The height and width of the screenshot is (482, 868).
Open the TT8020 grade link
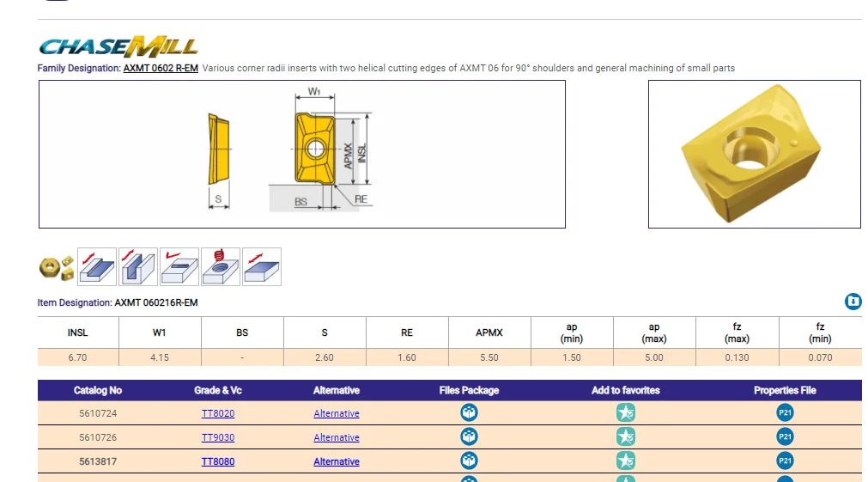coord(218,413)
